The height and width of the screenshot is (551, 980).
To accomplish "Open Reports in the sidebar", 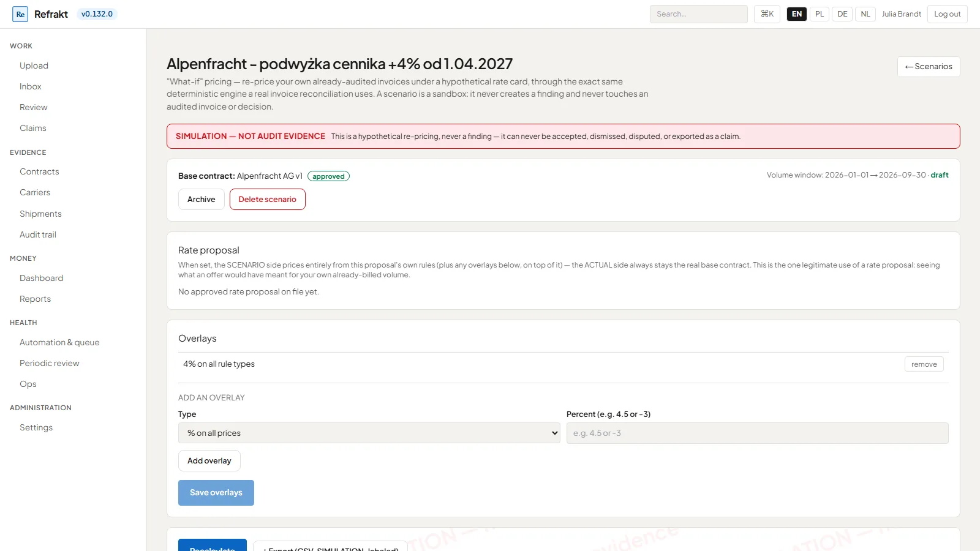I will (x=35, y=299).
